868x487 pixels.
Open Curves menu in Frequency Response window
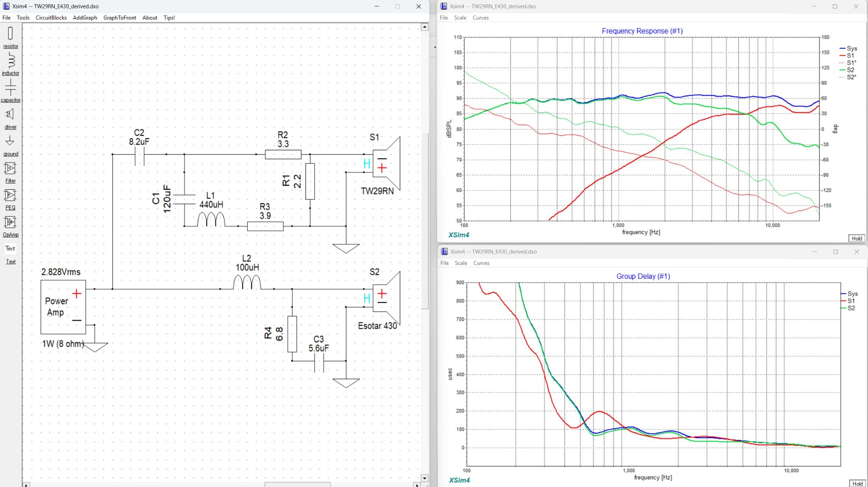pos(481,18)
